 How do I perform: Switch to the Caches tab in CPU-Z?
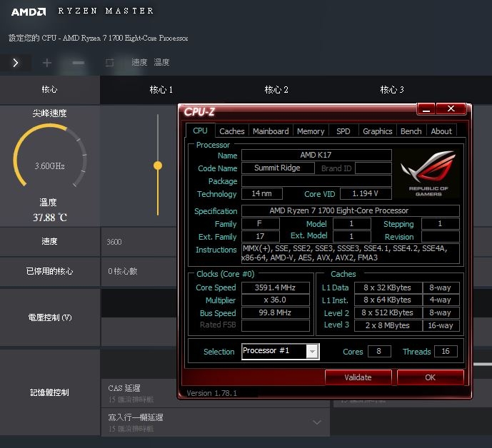tap(232, 131)
